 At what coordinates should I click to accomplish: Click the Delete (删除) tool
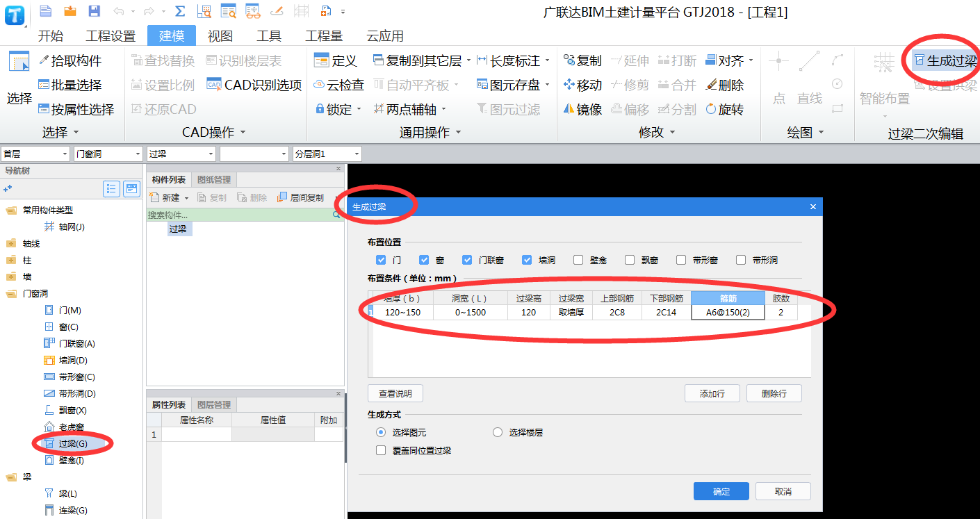tap(725, 85)
